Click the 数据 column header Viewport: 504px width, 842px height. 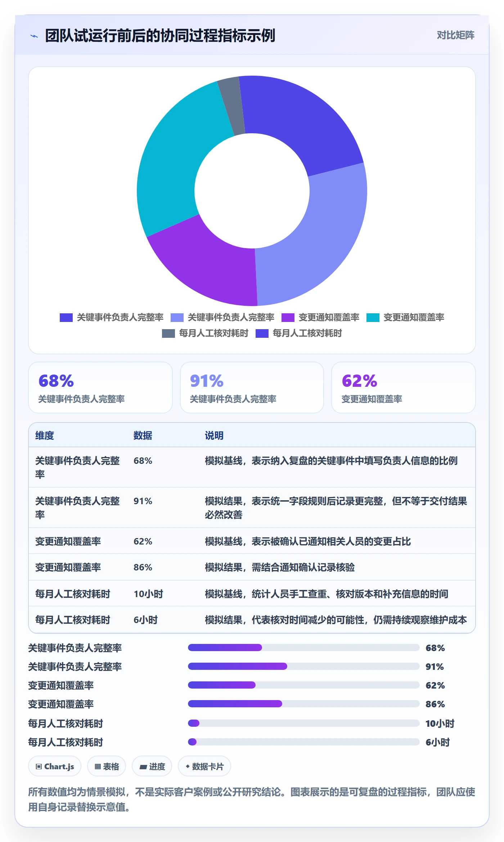click(x=143, y=435)
